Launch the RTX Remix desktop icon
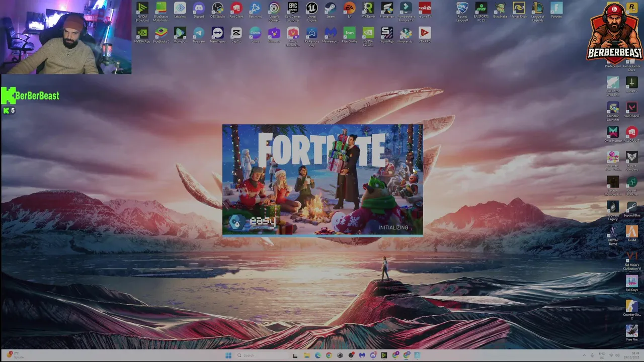The height and width of the screenshot is (362, 644). [x=368, y=11]
